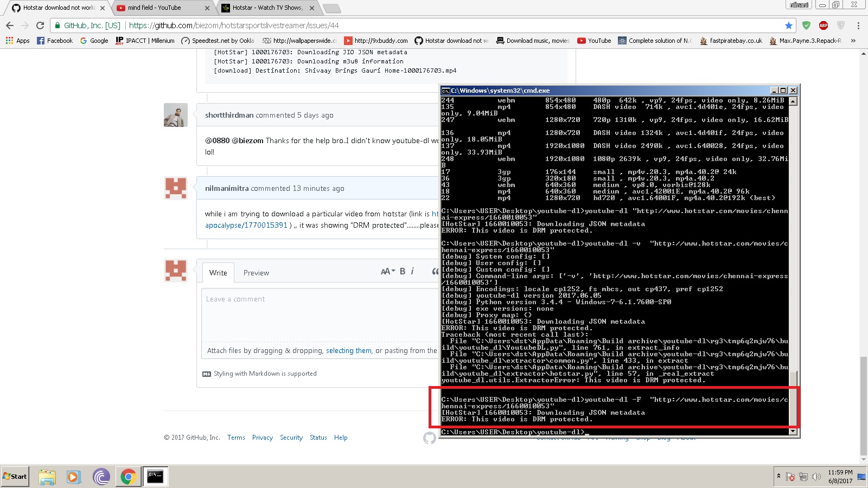Click the 'selecting them' attach files link
Viewport: 868px width, 488px height.
(x=349, y=351)
